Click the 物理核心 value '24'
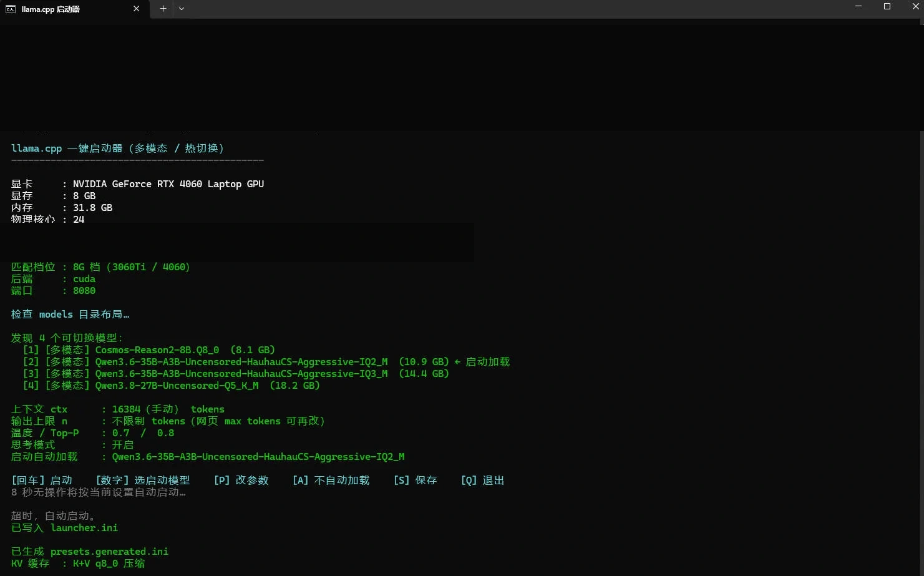Viewport: 924px width, 576px height. point(79,220)
